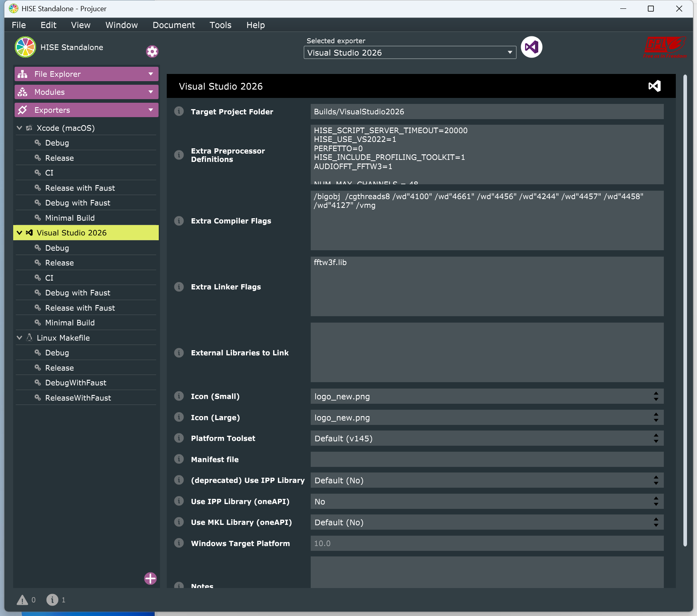Collapse the Linux Makefile exporter tree

tap(19, 338)
